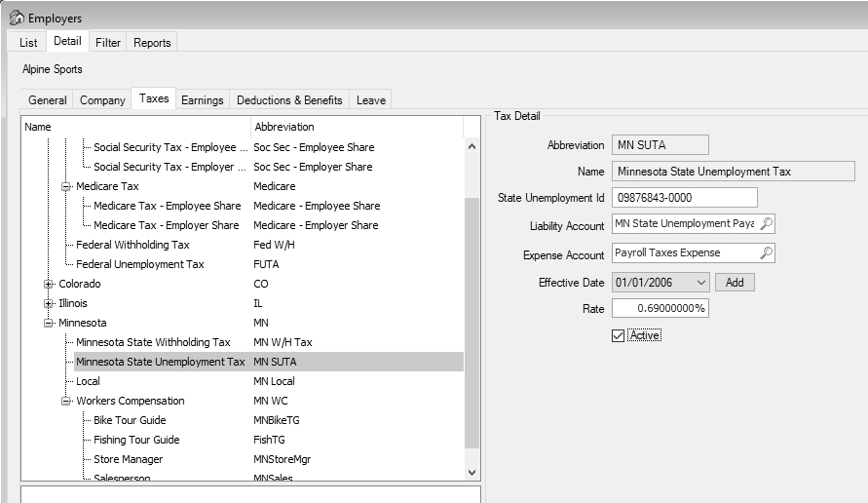Open the Deductions & Benefits tab
The image size is (868, 503).
289,100
